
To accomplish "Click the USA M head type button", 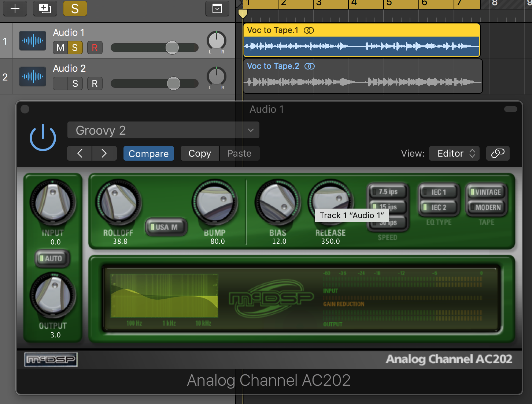I will [x=166, y=227].
